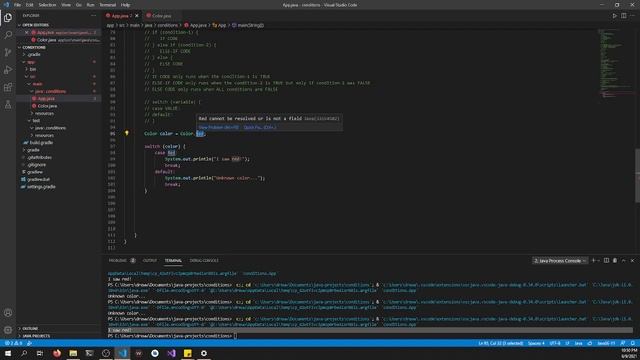This screenshot has height=360, width=640.
Task: Open the Source Control view
Action: [x=8, y=52]
